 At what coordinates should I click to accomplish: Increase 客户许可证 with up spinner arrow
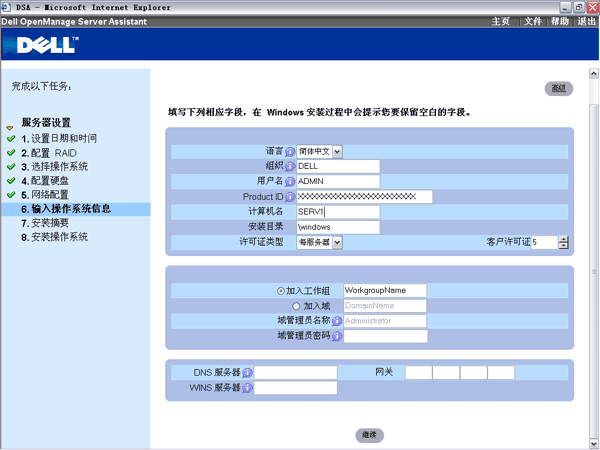click(564, 238)
